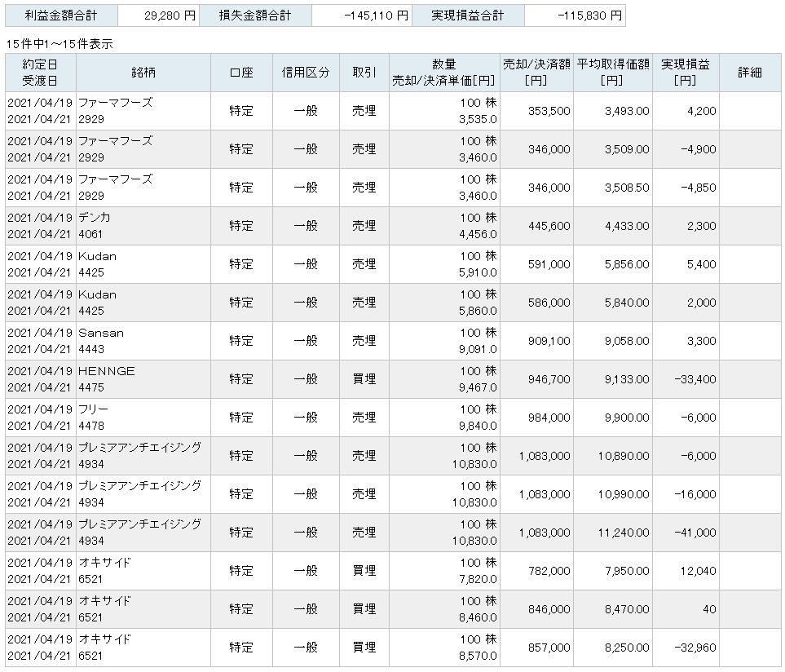The width and height of the screenshot is (785, 672).
Task: Click the 実現損益 column header
Action: (686, 73)
